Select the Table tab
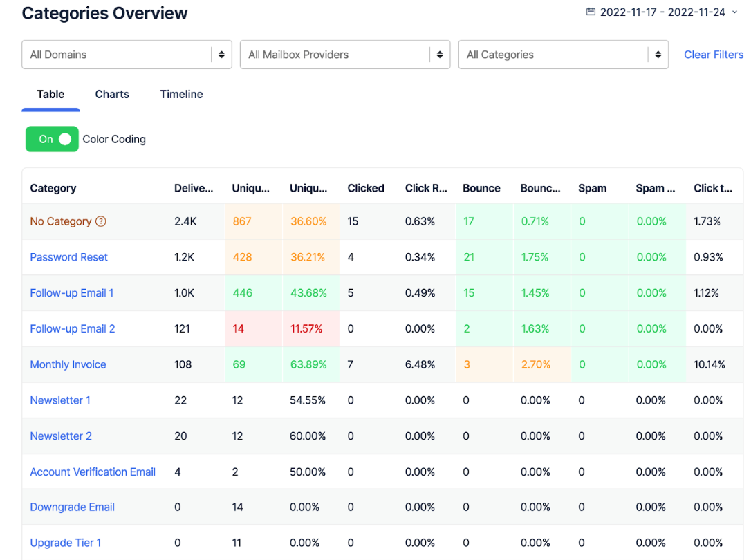Viewport: 751px width, 560px height. tap(50, 94)
